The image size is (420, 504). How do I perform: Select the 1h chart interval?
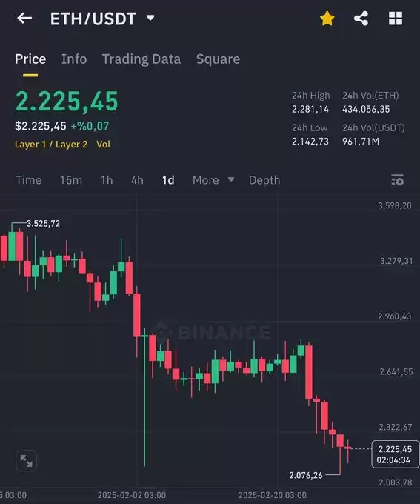107,180
